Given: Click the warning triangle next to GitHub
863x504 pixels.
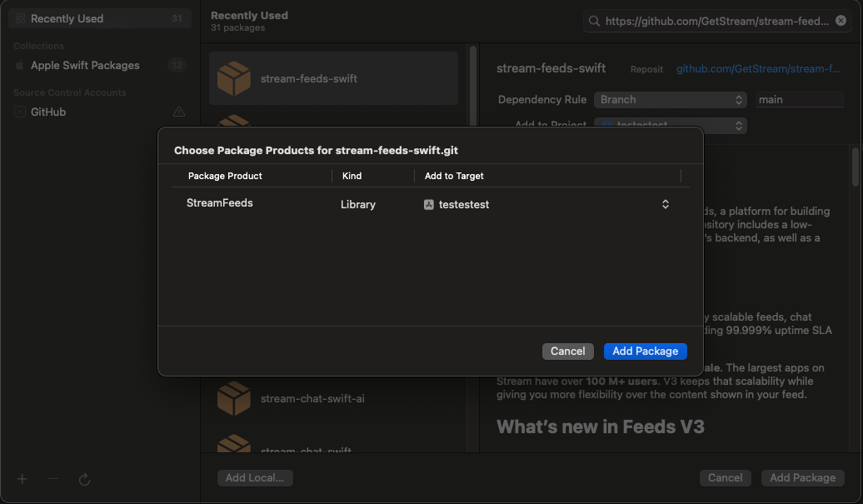Looking at the screenshot, I should pyautogui.click(x=177, y=111).
